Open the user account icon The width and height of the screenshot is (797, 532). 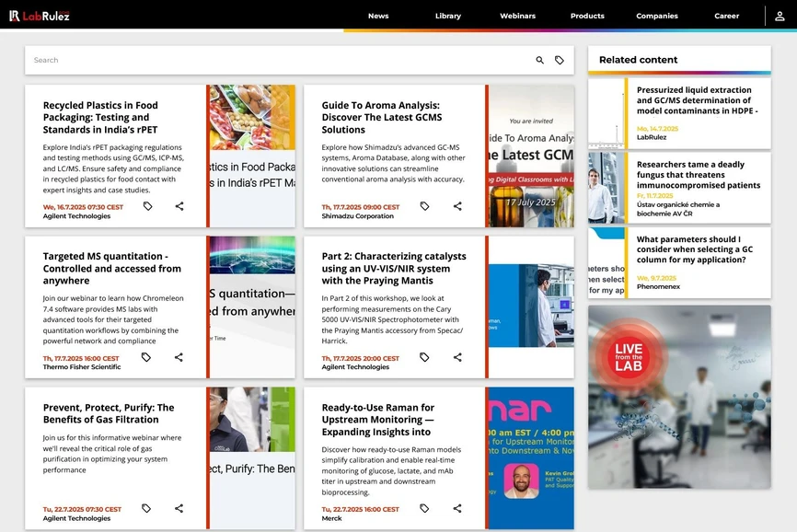[x=780, y=17]
